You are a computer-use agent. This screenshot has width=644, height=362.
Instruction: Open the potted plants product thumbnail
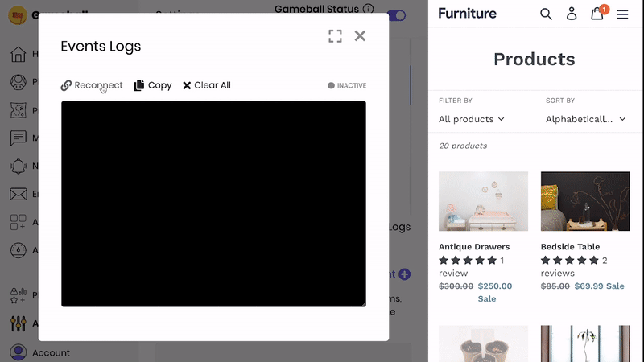pos(484,344)
